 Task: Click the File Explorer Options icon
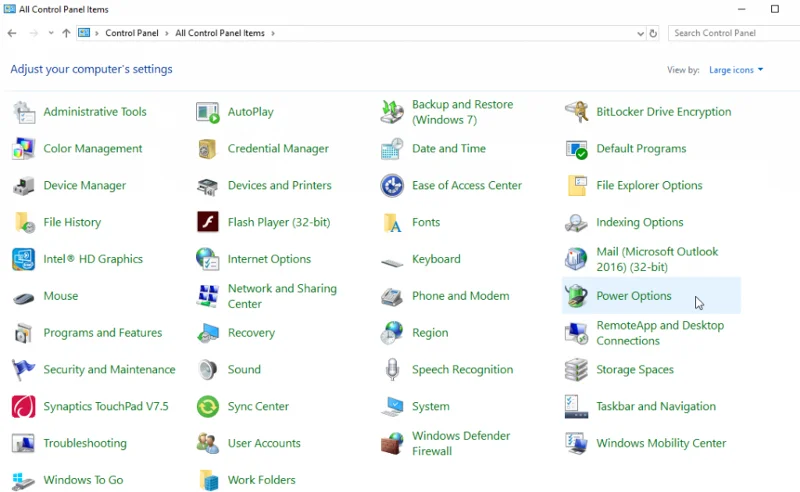click(x=576, y=185)
